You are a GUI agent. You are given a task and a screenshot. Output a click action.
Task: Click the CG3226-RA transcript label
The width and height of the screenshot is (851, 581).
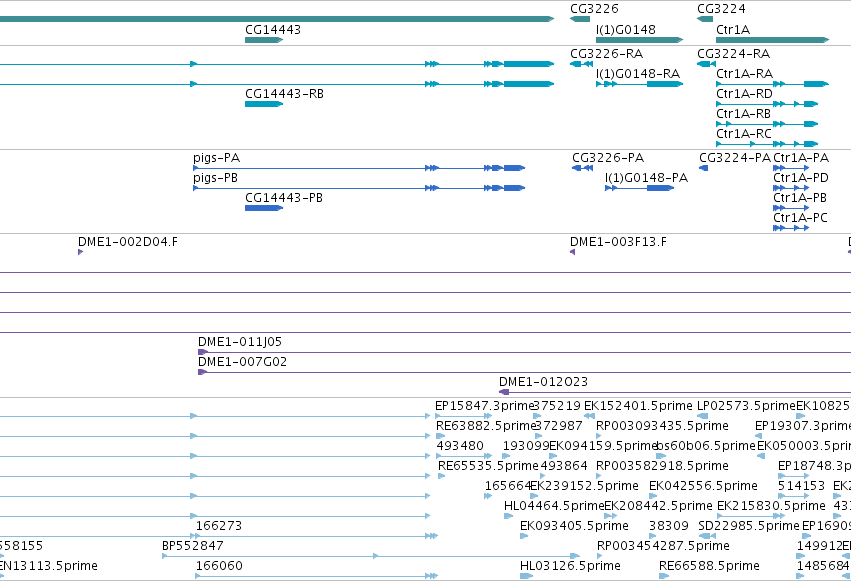point(607,54)
